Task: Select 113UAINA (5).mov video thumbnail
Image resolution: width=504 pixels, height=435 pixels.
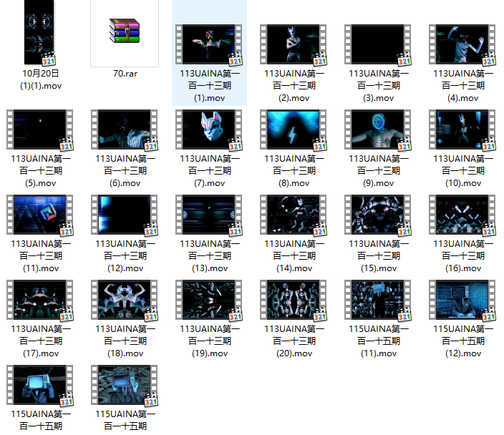Action: pyautogui.click(x=40, y=129)
